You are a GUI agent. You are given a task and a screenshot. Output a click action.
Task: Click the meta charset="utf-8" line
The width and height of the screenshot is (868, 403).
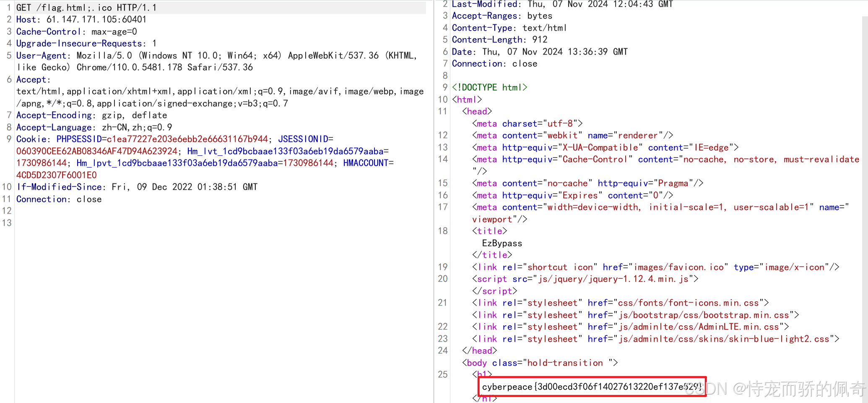point(528,123)
